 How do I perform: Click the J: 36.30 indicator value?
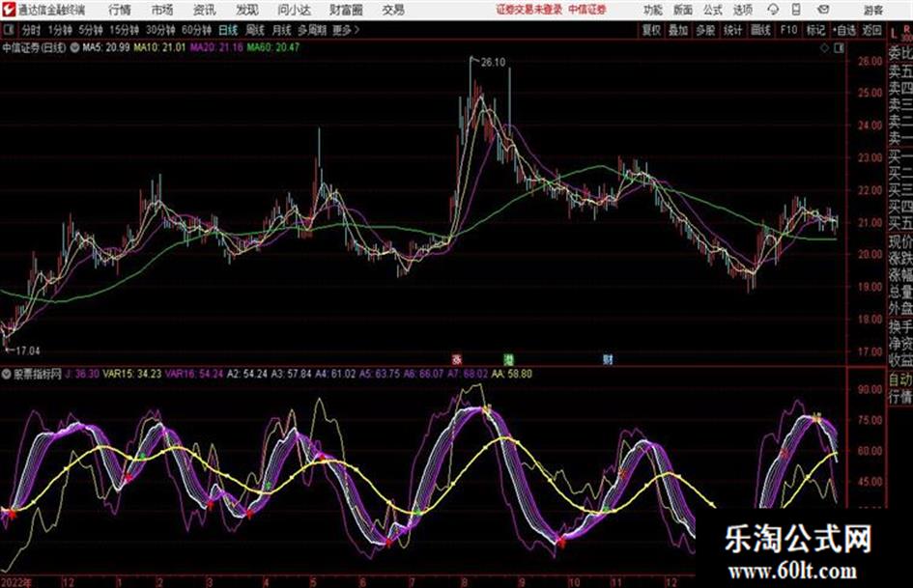[82, 374]
